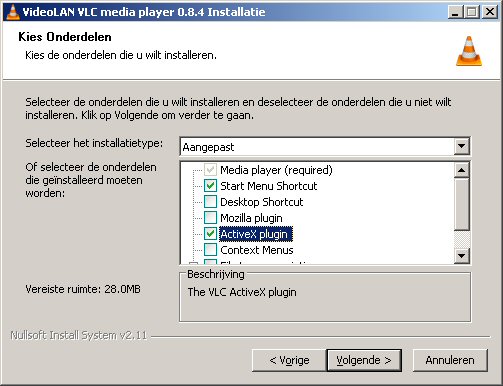Viewport: 503px width, 386px height.
Task: Select the Desktop Shortcut row label
Action: [262, 202]
